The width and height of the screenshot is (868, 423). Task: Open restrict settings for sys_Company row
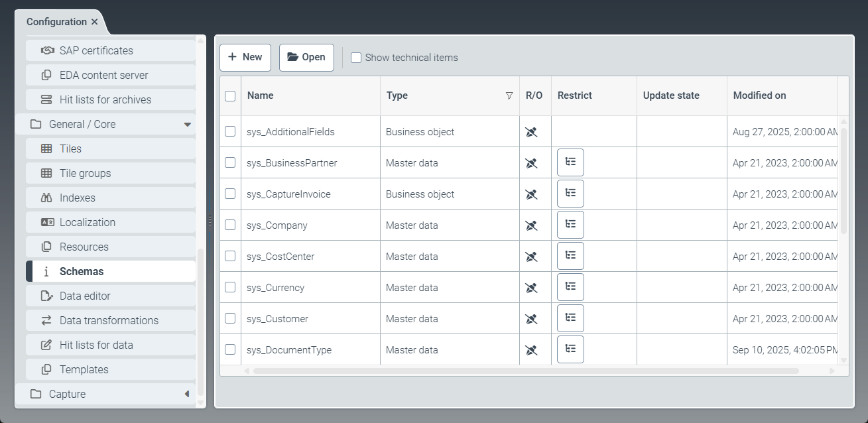[x=570, y=225]
